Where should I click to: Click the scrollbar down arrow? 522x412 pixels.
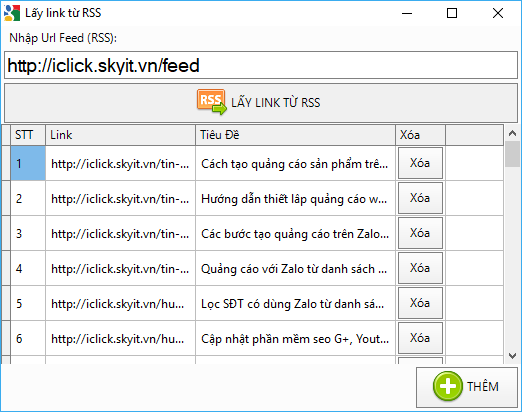512,356
